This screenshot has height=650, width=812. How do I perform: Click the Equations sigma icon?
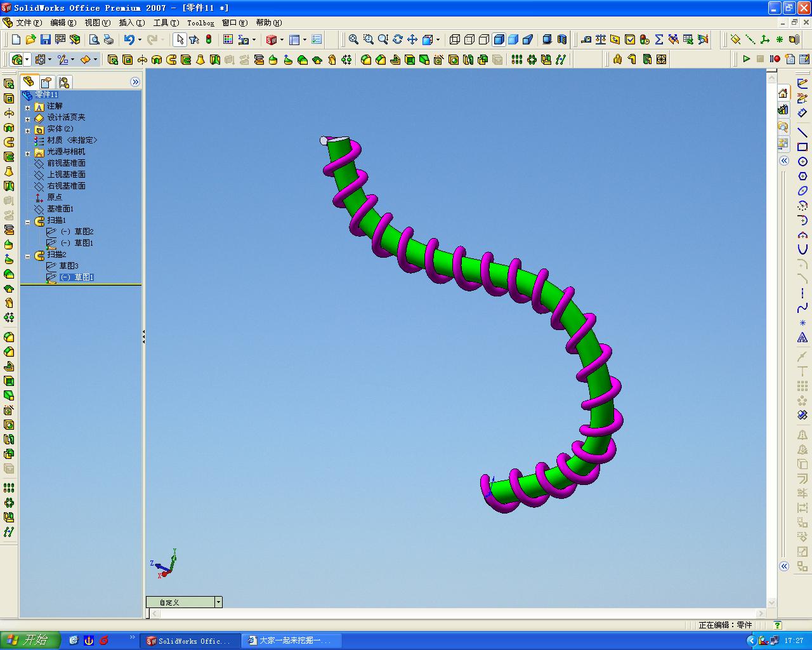coord(659,39)
